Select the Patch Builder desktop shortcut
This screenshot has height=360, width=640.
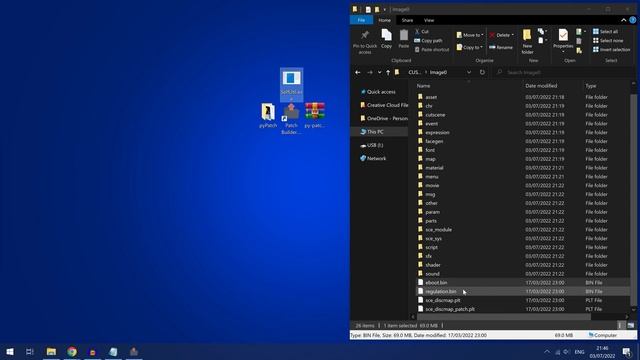coord(291,118)
